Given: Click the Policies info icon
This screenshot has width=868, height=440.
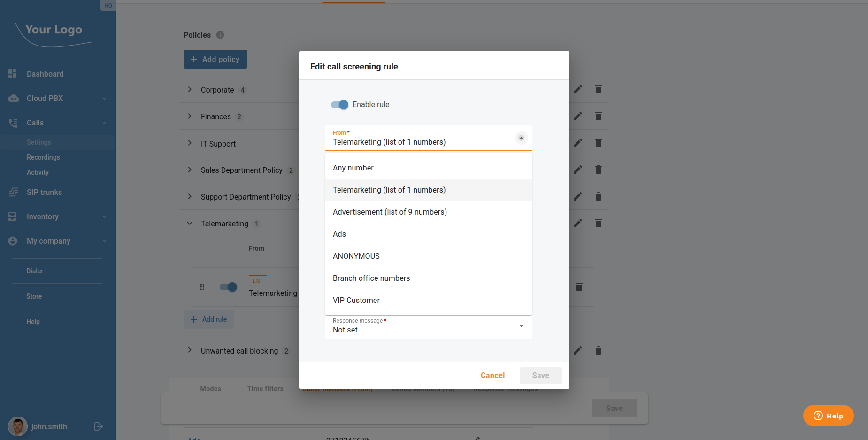Looking at the screenshot, I should point(220,35).
